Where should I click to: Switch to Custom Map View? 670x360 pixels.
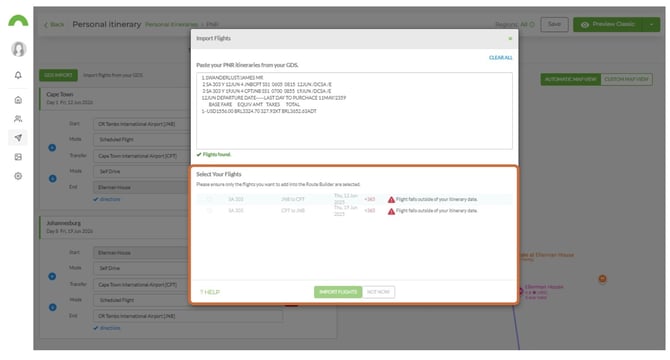tap(626, 79)
